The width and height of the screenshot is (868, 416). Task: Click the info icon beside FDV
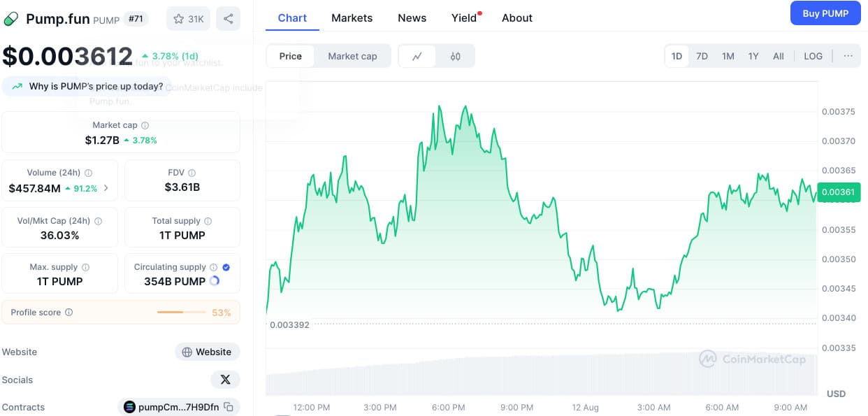point(191,173)
